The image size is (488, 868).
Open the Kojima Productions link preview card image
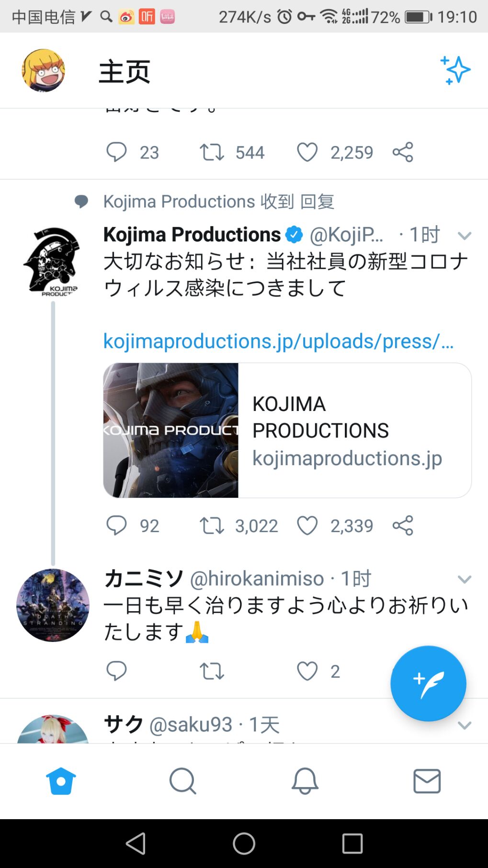(171, 430)
